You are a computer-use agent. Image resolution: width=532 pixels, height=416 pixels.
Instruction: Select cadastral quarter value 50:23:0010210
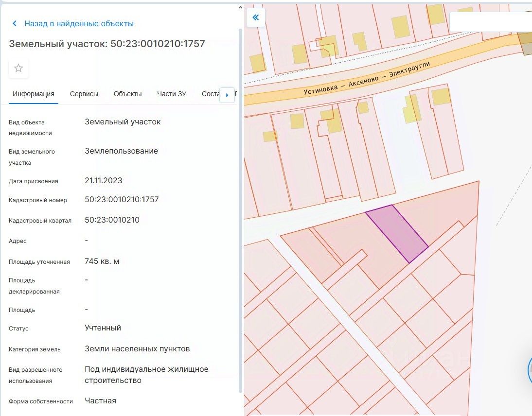click(x=112, y=220)
